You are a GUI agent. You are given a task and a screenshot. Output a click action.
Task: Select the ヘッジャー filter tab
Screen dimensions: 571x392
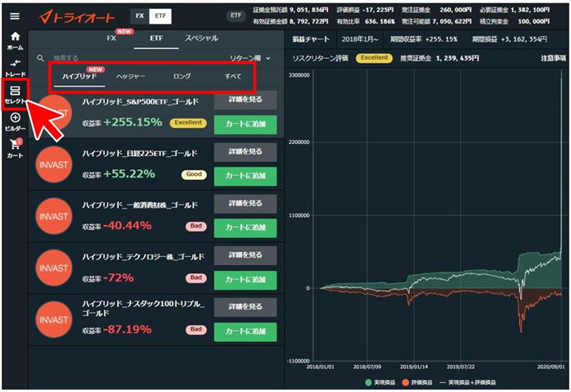130,76
